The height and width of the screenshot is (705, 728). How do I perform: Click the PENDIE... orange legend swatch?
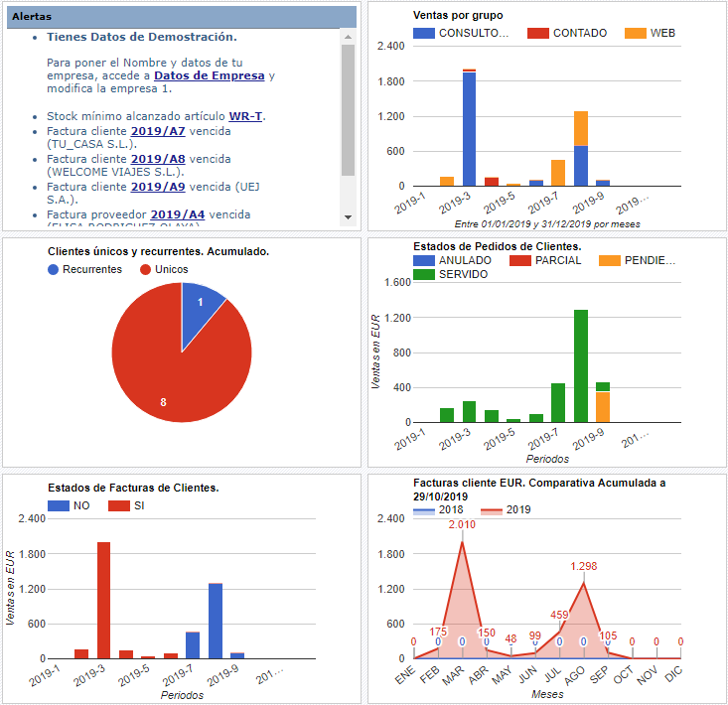[609, 260]
